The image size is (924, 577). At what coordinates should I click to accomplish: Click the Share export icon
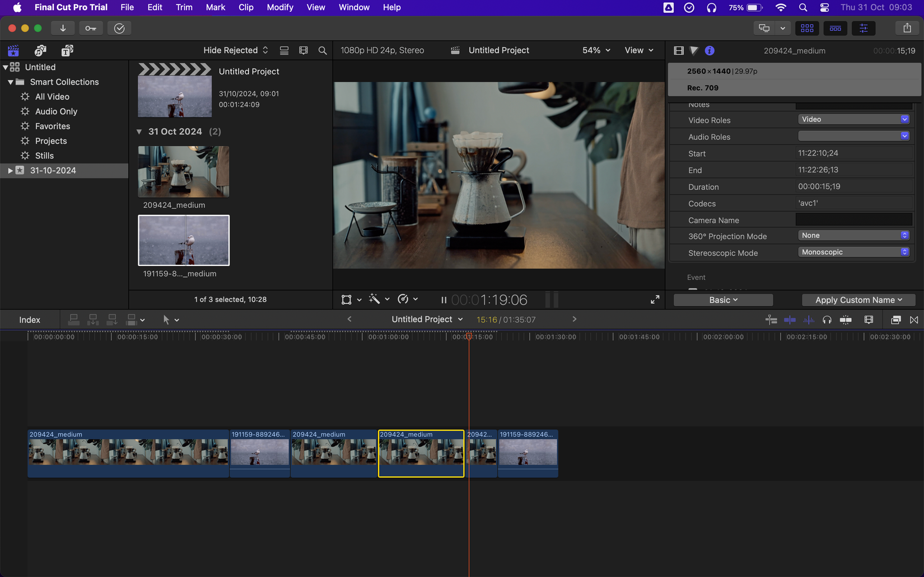pyautogui.click(x=907, y=28)
